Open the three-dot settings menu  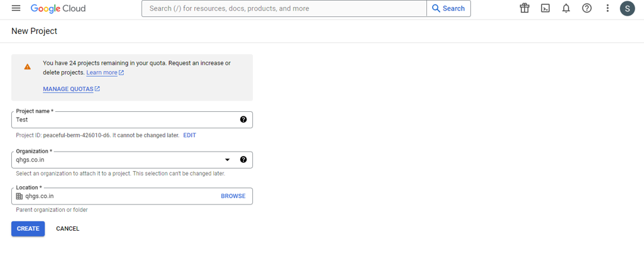608,8
